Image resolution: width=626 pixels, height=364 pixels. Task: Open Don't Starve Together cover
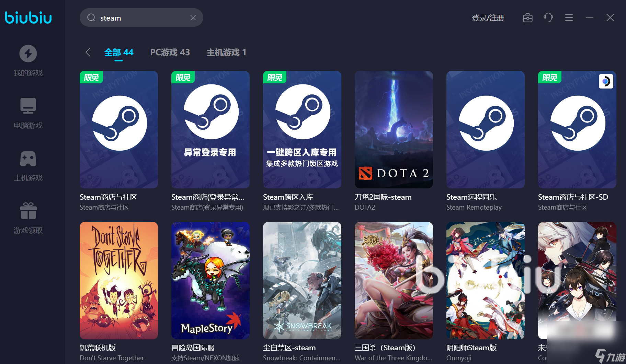tap(119, 281)
